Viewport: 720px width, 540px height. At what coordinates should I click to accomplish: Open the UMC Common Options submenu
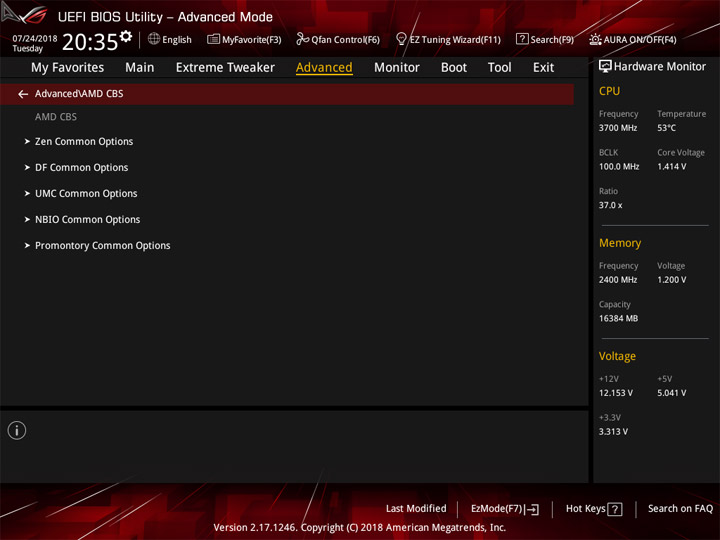tap(86, 193)
